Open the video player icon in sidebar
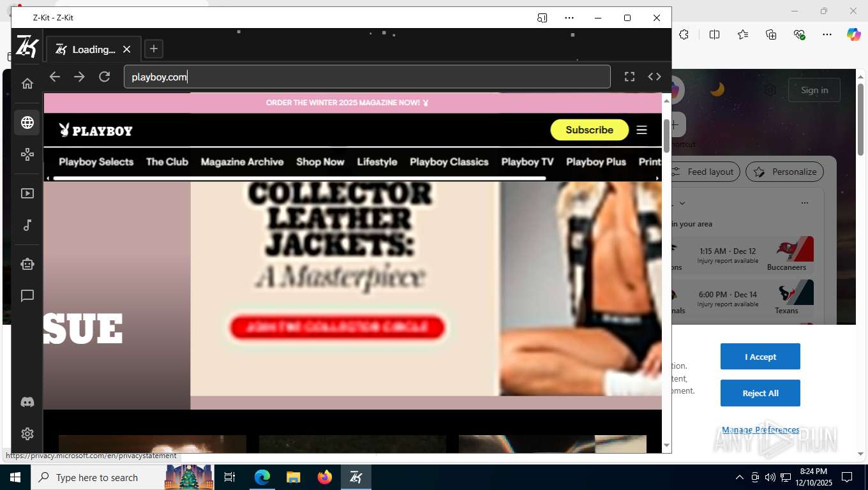868x490 pixels. [27, 193]
